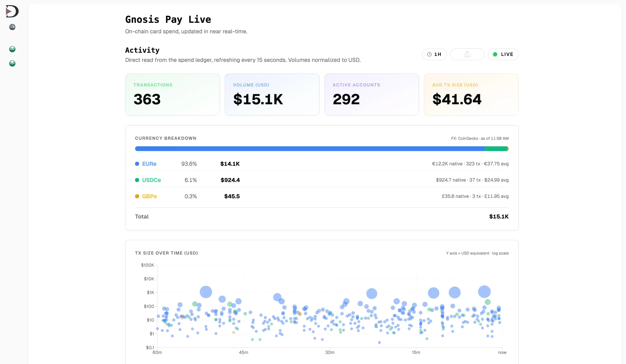Image resolution: width=626 pixels, height=364 pixels.
Task: Select the first green Gnosis owl sidebar icon
Action: tap(12, 49)
